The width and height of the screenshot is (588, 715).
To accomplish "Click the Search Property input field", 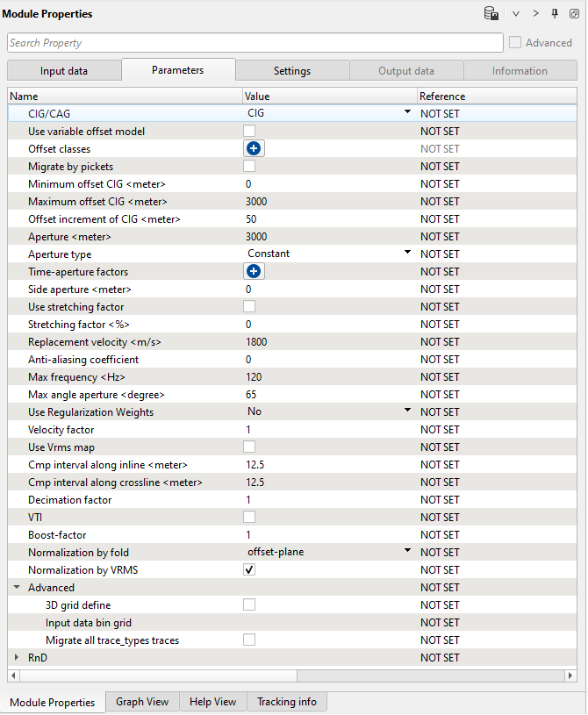I will [255, 43].
